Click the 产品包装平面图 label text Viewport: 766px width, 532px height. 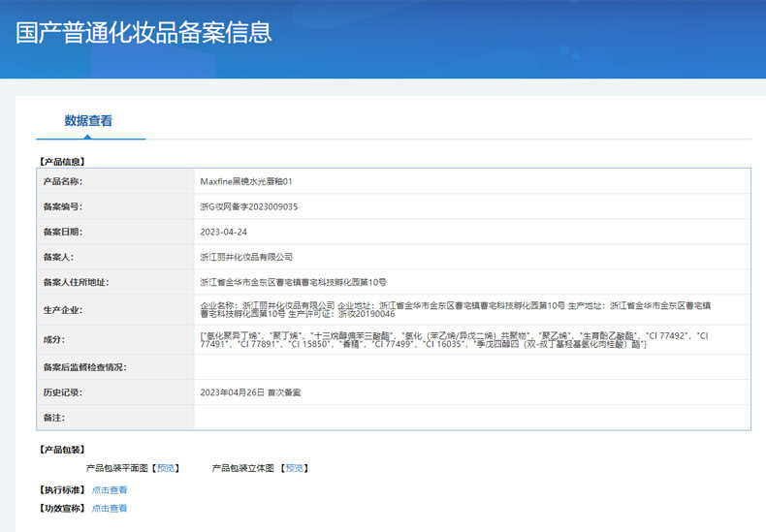(116, 468)
